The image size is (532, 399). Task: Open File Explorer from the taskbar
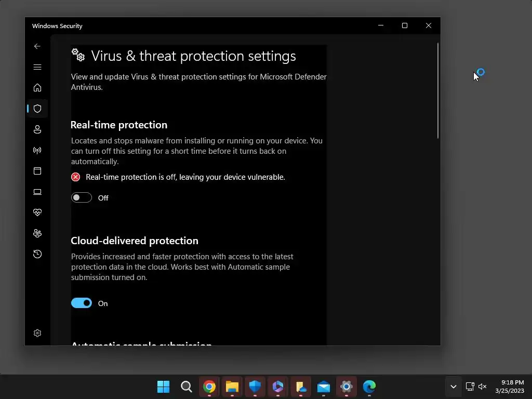[232, 387]
